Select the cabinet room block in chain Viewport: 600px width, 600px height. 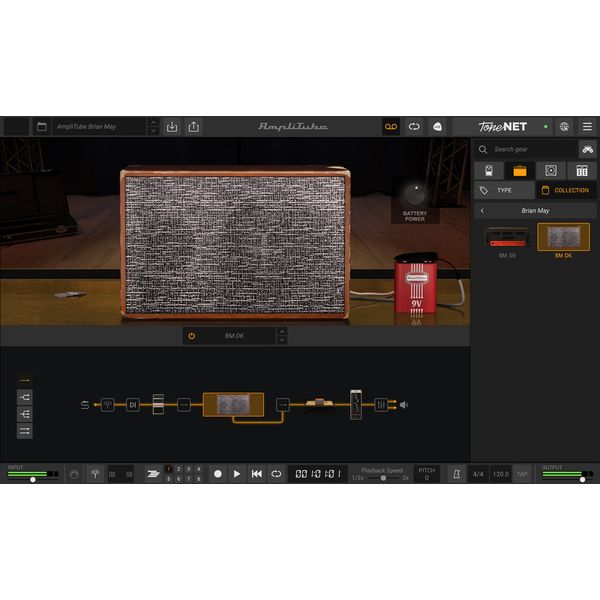320,405
